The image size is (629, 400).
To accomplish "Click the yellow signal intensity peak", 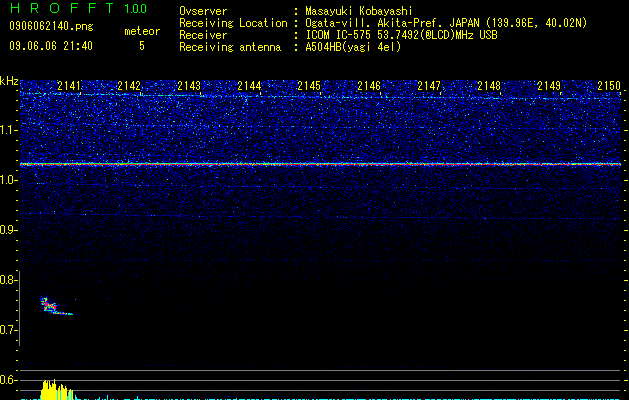I will pyautogui.click(x=57, y=390).
